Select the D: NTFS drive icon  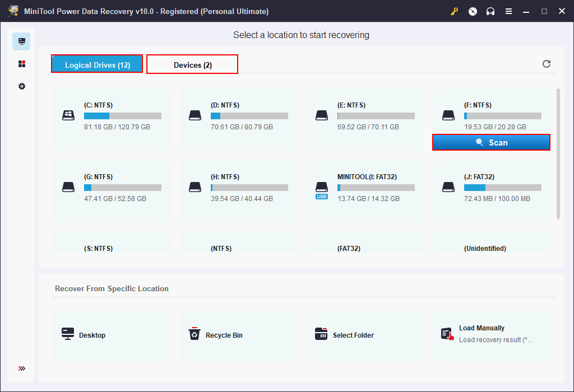(x=195, y=115)
